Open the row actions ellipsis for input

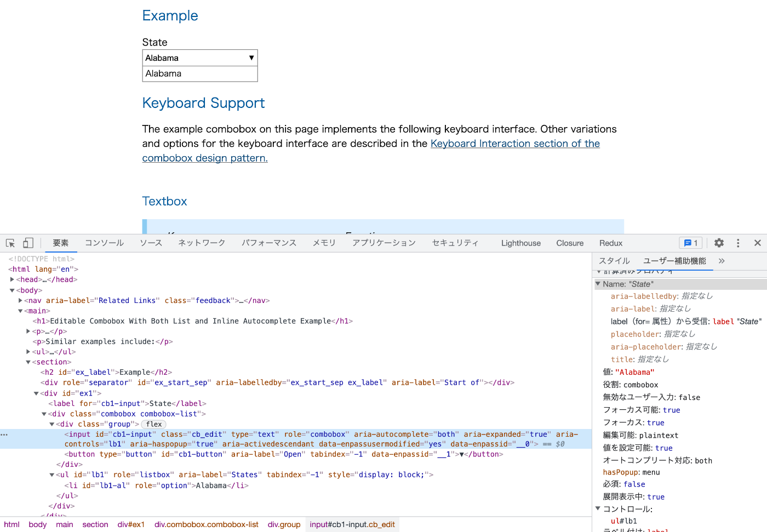(x=4, y=434)
